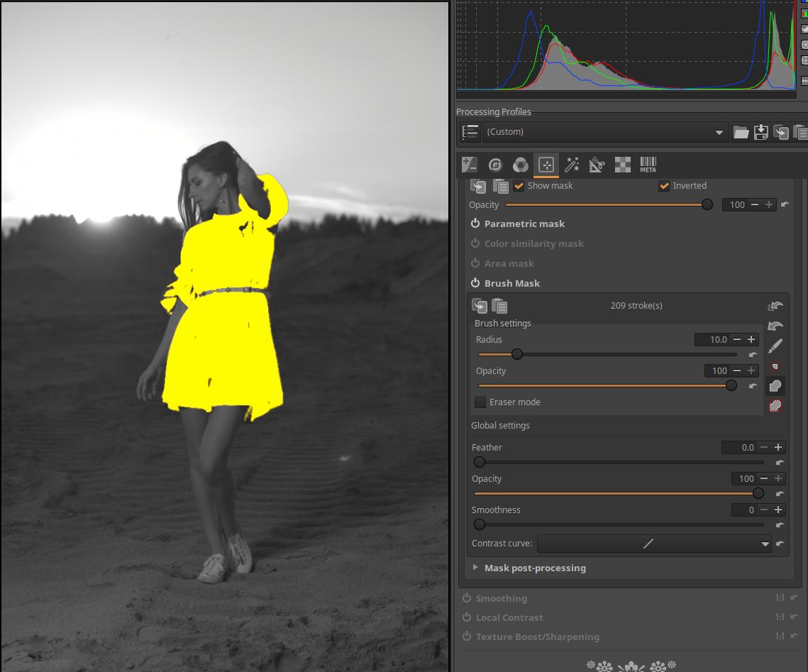Screen dimensions: 808x672
Task: Open the Contrast curve type dropdown
Action: [x=765, y=544]
